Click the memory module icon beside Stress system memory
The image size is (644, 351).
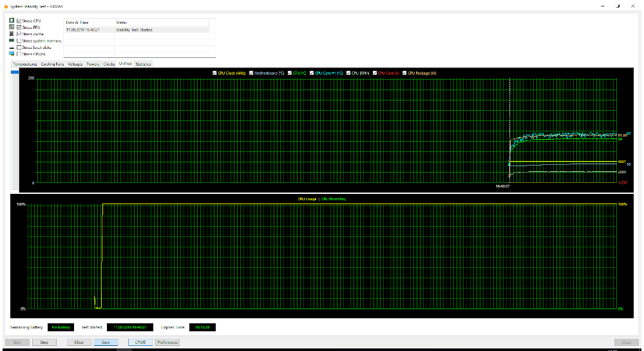point(12,41)
